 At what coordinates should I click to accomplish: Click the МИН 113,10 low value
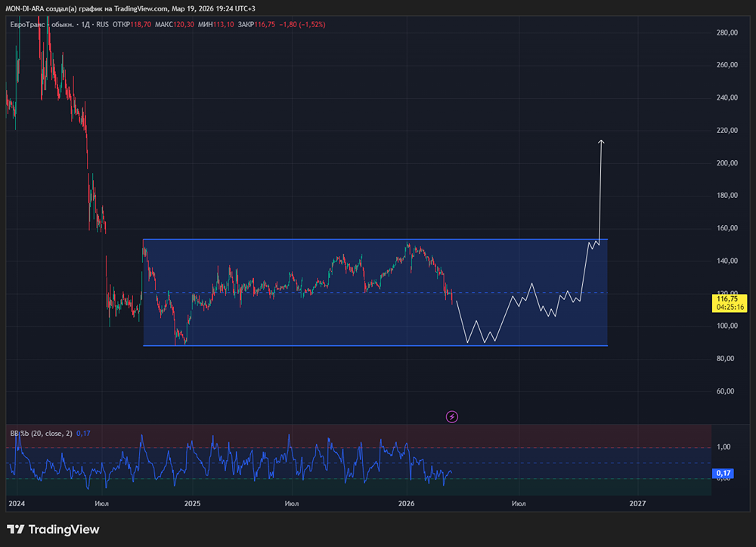[x=216, y=25]
